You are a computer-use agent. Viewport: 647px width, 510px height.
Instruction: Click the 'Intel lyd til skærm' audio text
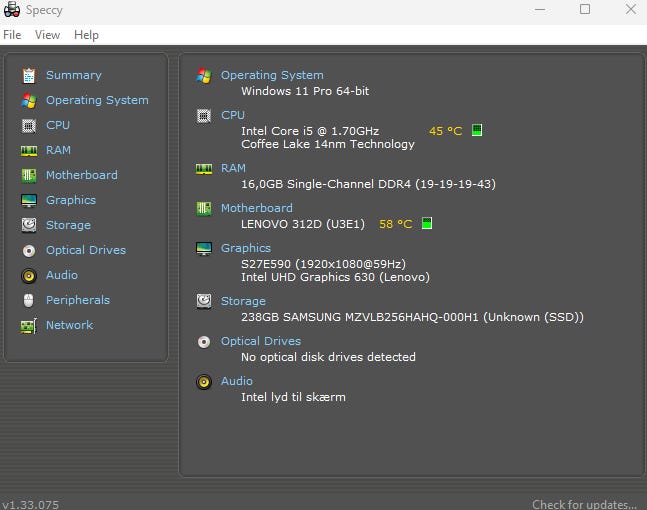pos(293,397)
